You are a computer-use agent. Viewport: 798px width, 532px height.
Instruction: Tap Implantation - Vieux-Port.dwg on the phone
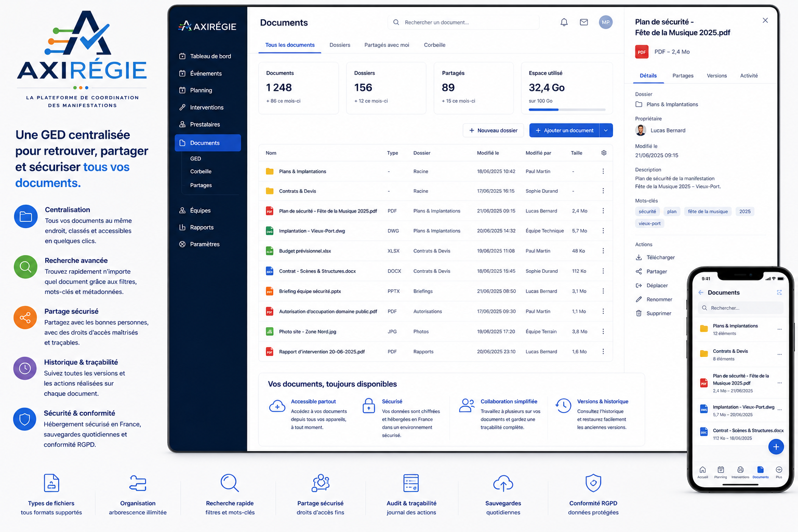pos(740,410)
